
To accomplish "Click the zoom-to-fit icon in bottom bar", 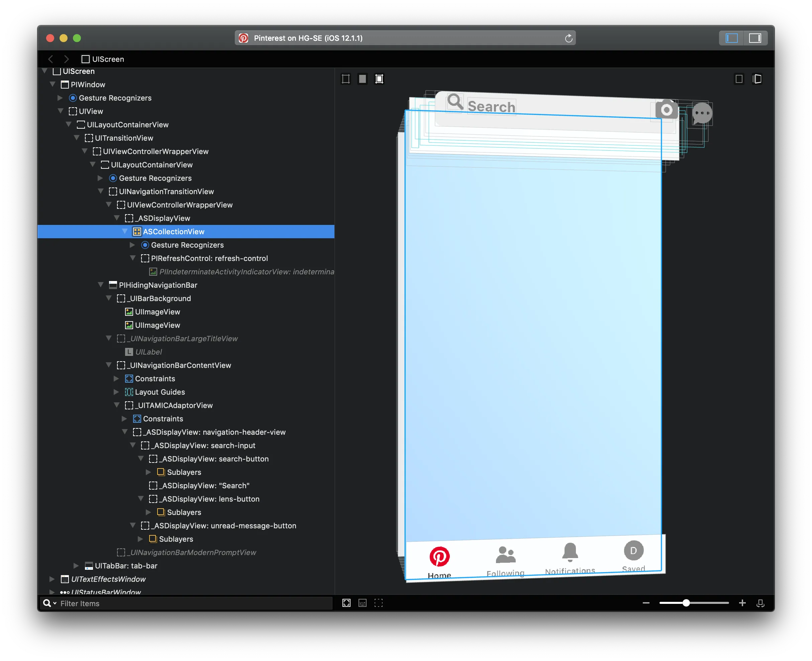I will point(346,603).
